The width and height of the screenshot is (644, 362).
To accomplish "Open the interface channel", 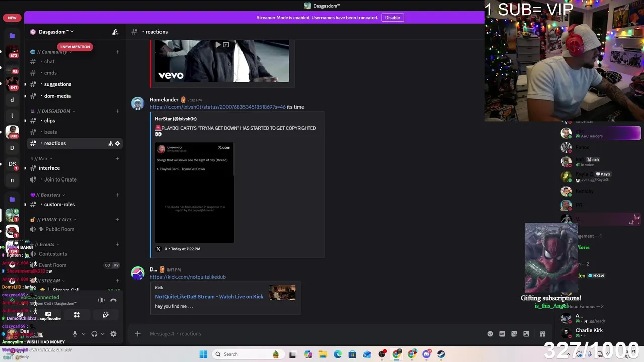I will pyautogui.click(x=74, y=168).
